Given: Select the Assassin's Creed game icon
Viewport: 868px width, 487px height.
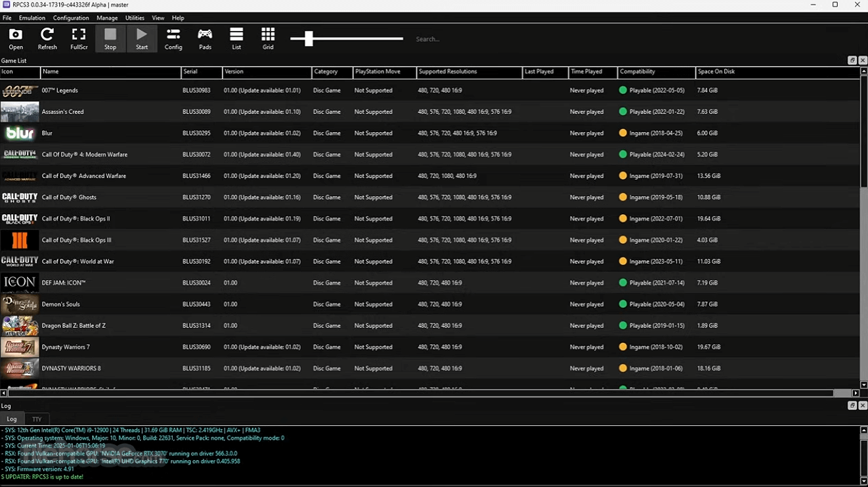Looking at the screenshot, I should pos(20,112).
